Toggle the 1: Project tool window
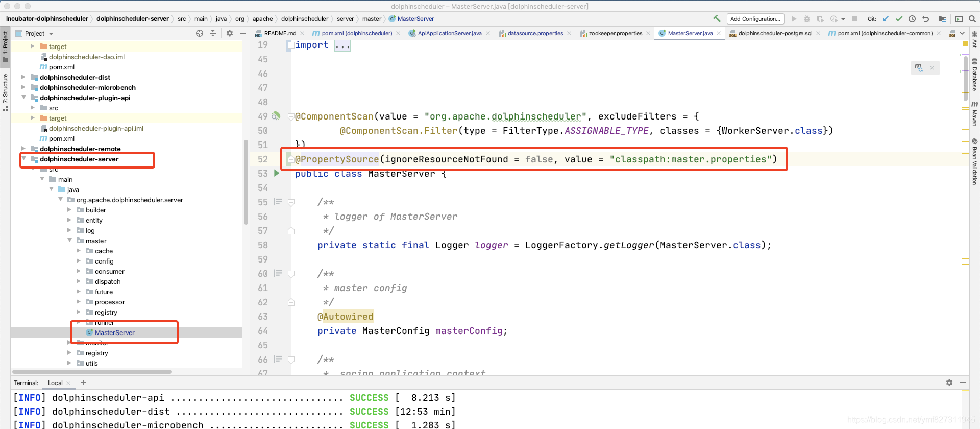The width and height of the screenshot is (980, 429). [x=5, y=47]
